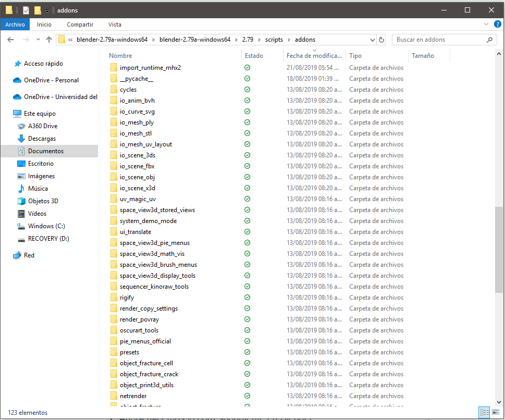Expand the recent locations chevron
This screenshot has width=505, height=420.
pyautogui.click(x=38, y=40)
